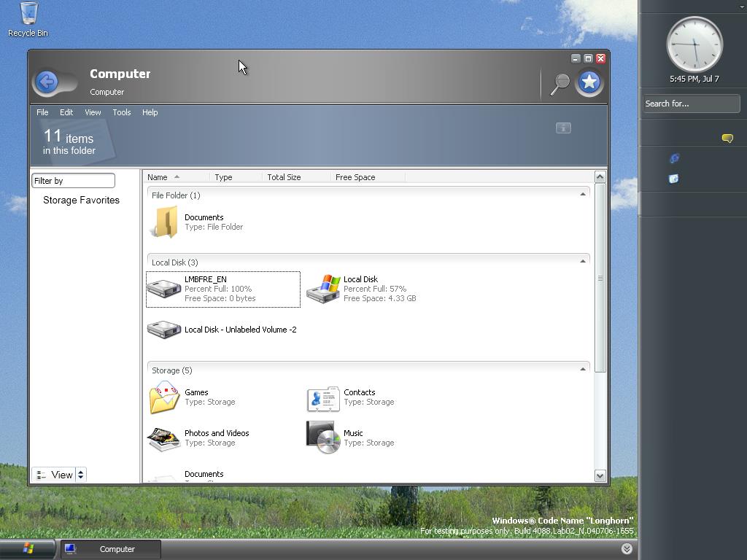Open the File menu
747x560 pixels.
[42, 112]
